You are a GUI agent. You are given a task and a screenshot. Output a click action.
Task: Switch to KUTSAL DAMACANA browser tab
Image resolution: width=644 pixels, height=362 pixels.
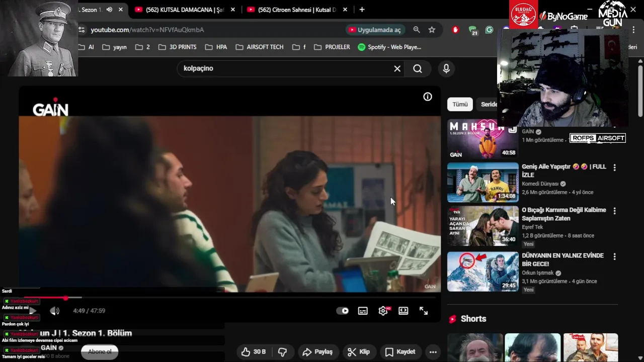pyautogui.click(x=184, y=10)
